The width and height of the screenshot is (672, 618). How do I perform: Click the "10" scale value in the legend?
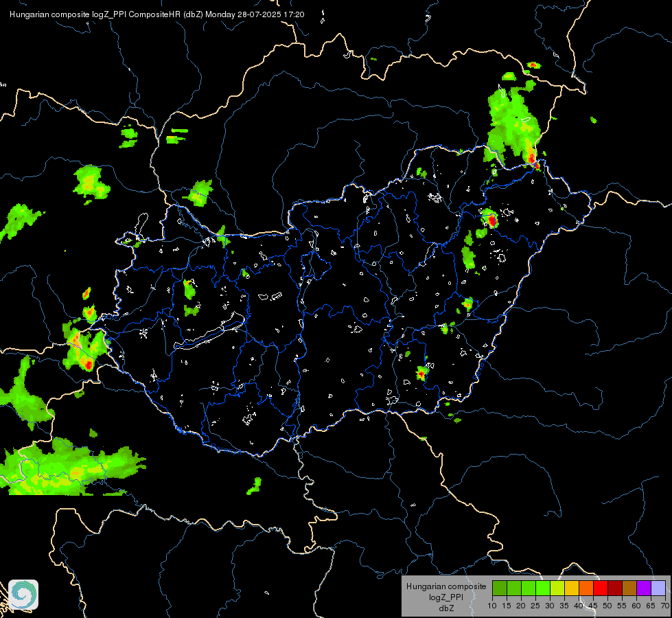coord(492,606)
